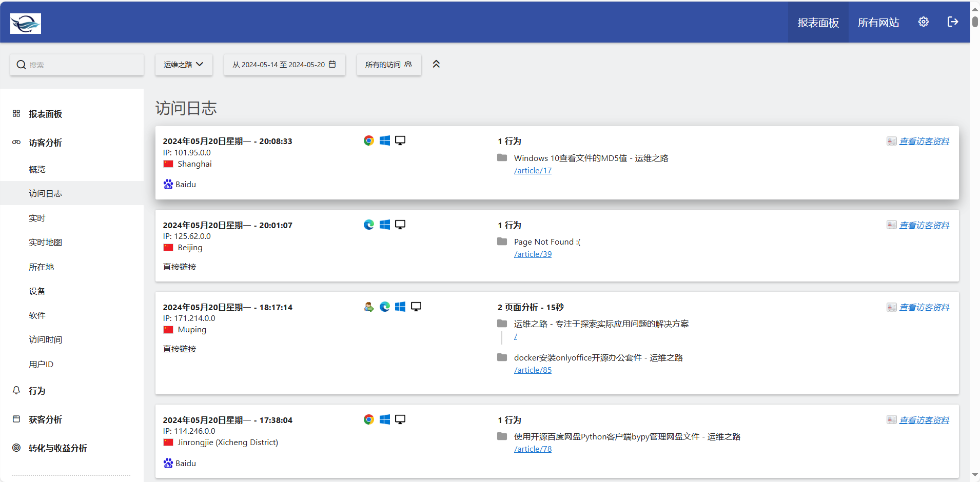
Task: Click the calendar icon in the date range
Action: click(332, 64)
